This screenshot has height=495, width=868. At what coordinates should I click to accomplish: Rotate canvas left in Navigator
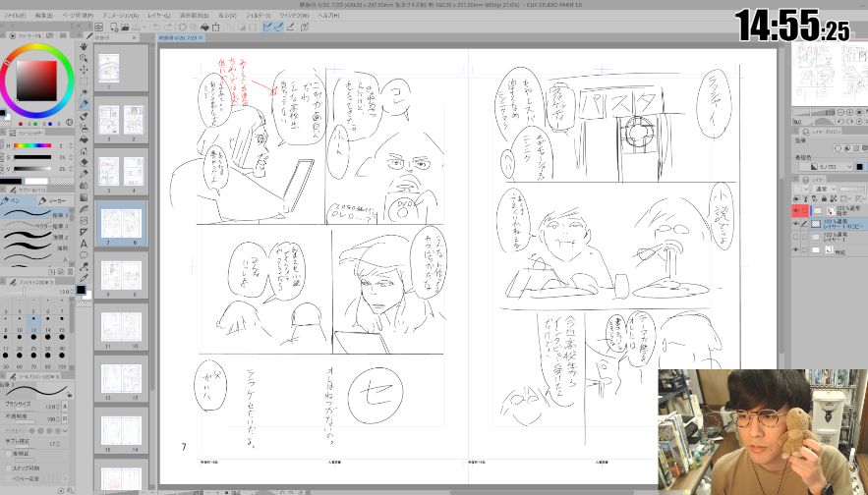pos(840,121)
